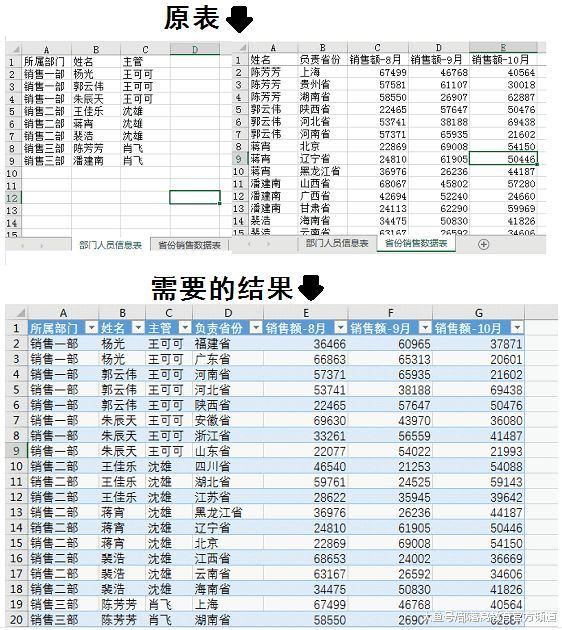The width and height of the screenshot is (562, 630).
Task: Click cell 69630 in result table
Action: click(306, 420)
